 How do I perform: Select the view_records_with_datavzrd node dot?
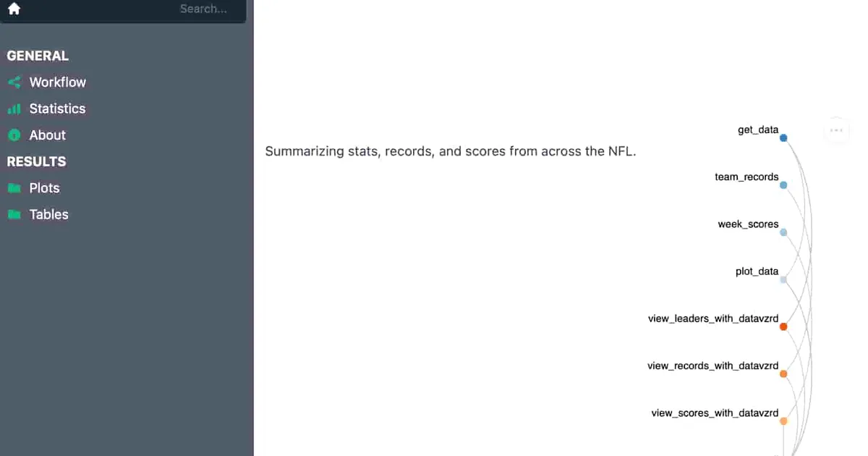[x=783, y=373]
